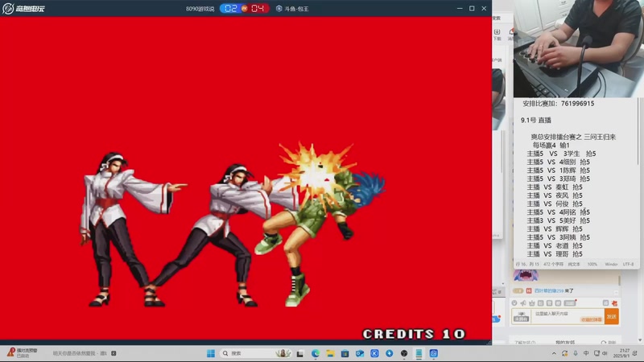Click the volume icon in system tray
Viewport: 644px width, 362px height.
(x=605, y=353)
